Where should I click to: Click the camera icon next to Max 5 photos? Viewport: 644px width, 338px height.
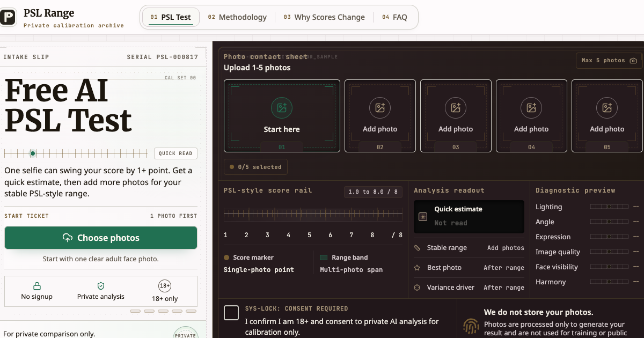[633, 61]
